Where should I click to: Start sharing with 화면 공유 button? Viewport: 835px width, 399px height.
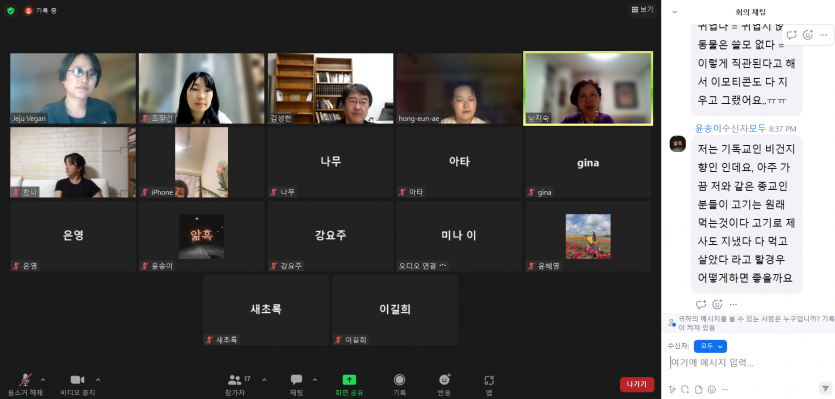click(349, 384)
